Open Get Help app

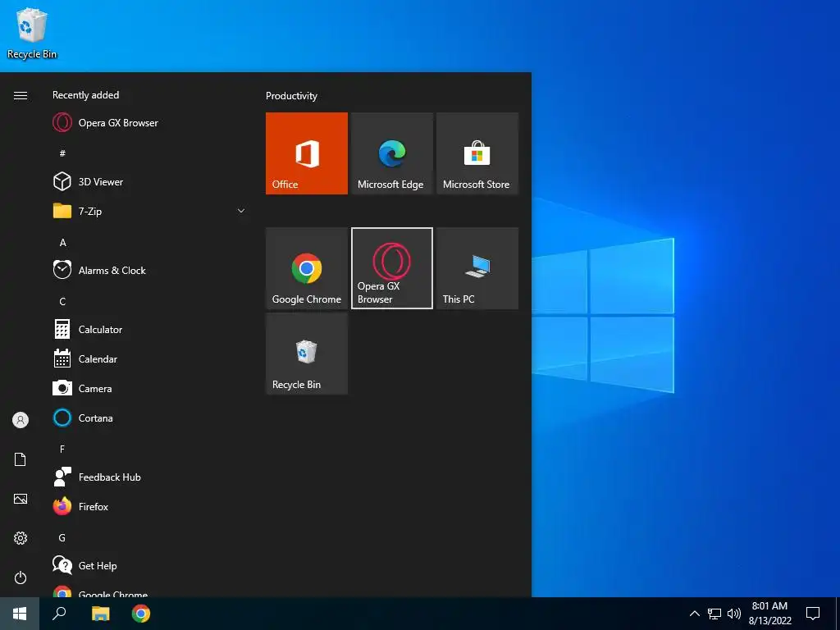pyautogui.click(x=150, y=565)
